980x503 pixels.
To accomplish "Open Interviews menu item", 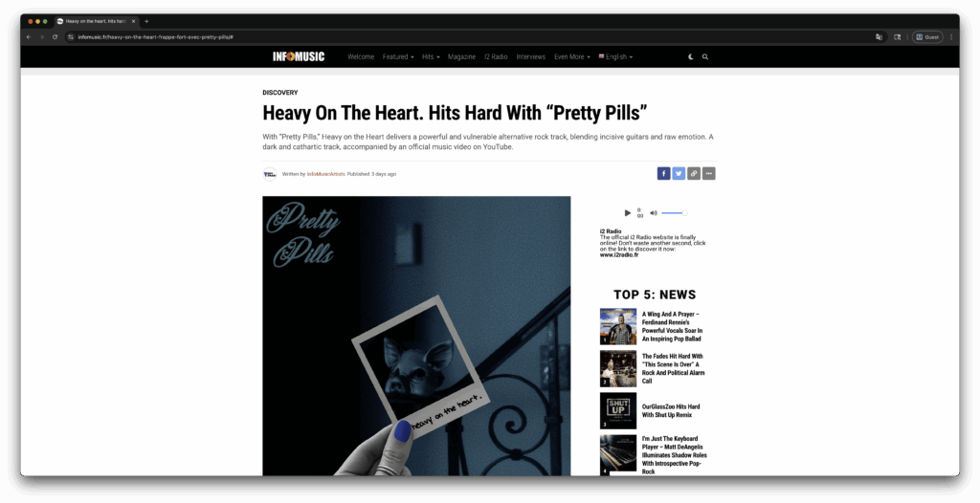I will tap(530, 56).
